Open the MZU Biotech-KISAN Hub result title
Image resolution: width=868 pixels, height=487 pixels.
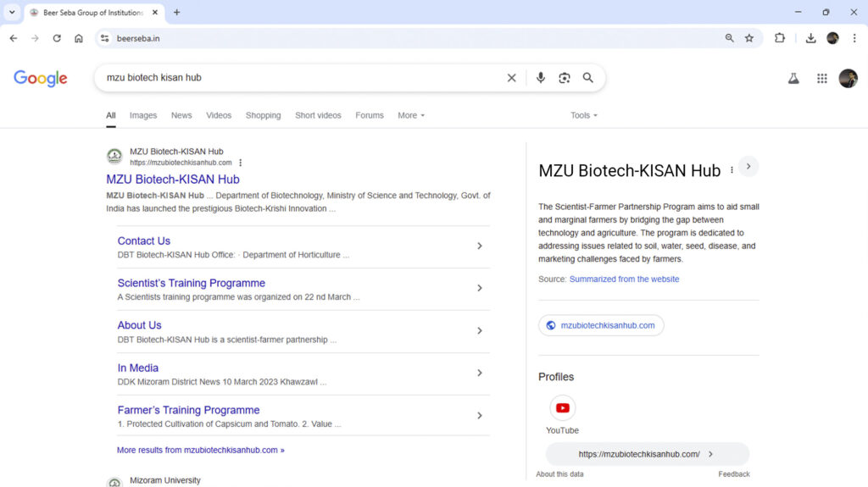pyautogui.click(x=173, y=180)
